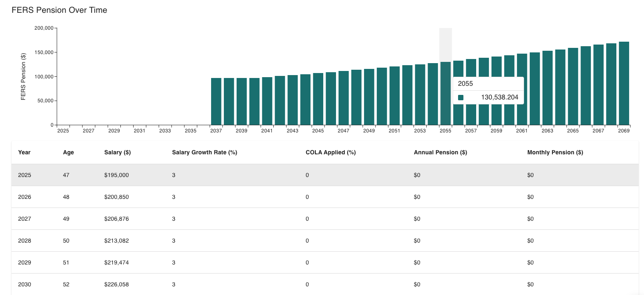
Task: Sort by Annual Pension ($) header
Action: (x=440, y=152)
